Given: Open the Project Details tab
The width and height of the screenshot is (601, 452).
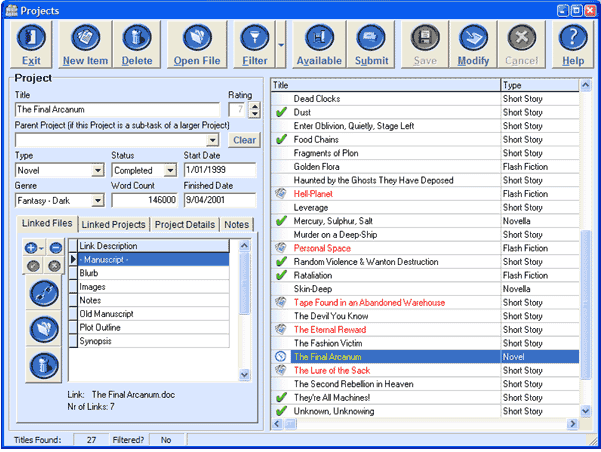Looking at the screenshot, I should click(x=185, y=224).
